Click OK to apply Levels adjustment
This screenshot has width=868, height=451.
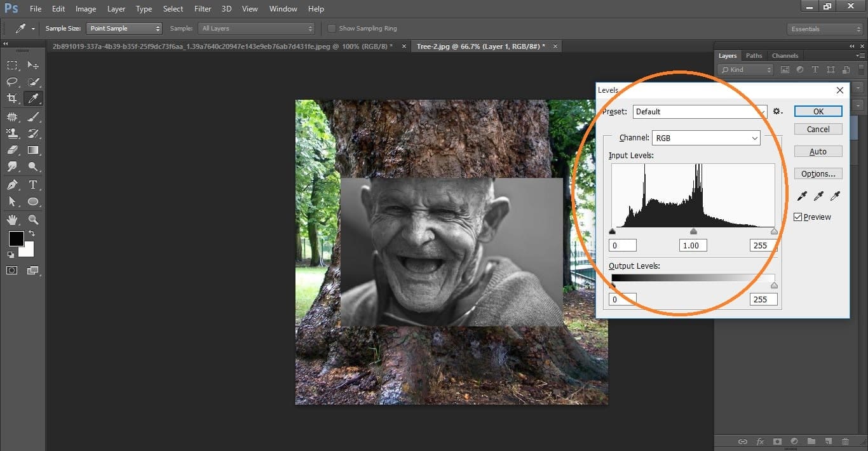tap(818, 111)
